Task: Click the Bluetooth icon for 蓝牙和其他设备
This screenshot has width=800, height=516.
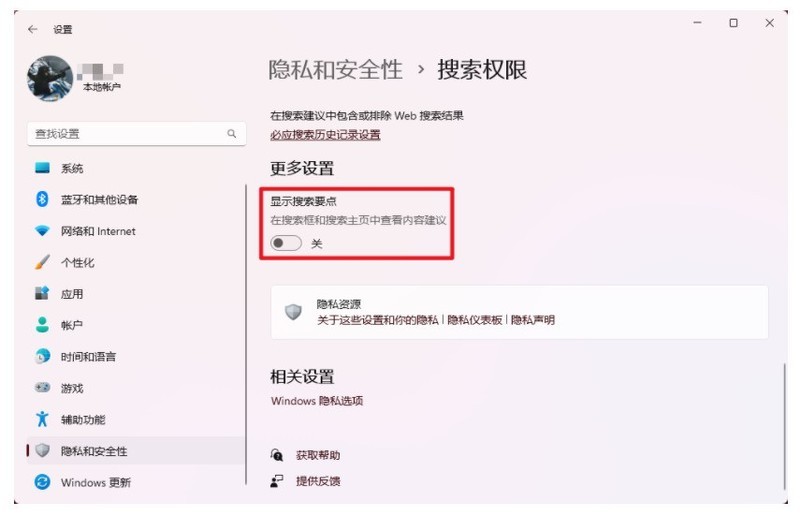Action: point(42,199)
